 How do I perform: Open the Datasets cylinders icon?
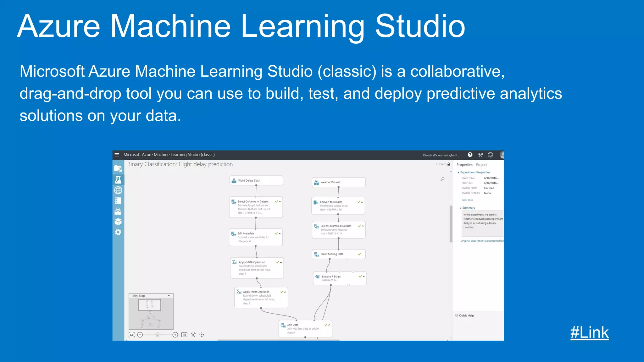coord(118,211)
